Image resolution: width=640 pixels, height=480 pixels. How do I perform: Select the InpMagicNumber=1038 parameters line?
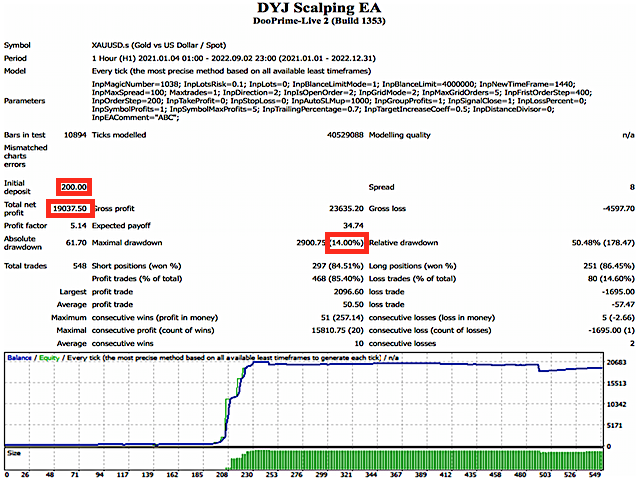(334, 84)
